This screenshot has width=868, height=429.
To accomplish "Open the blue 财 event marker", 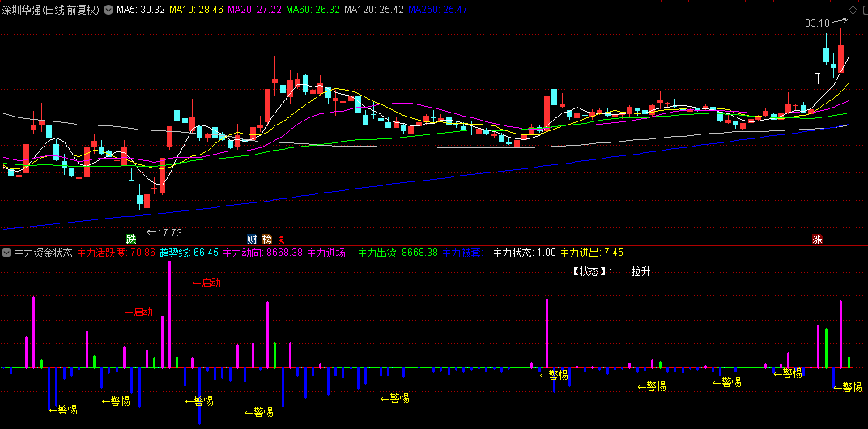I will click(x=252, y=239).
